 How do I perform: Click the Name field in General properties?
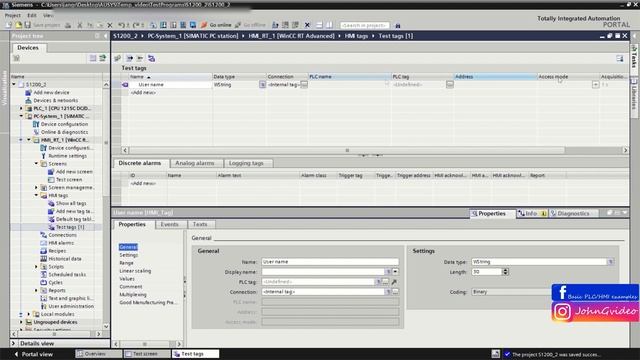point(330,262)
